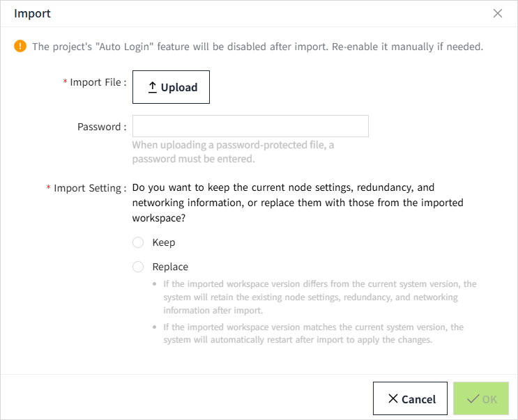The width and height of the screenshot is (518, 420).
Task: Click the automatically restart bullet note
Action: [x=313, y=334]
